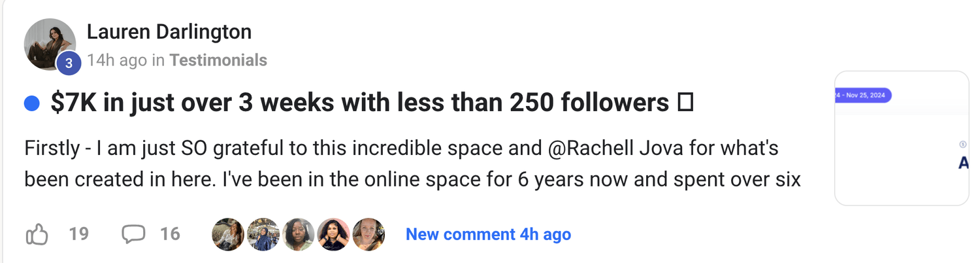Viewport: 980px width, 263px height.
Task: Select the commenter avatar wearing a white blouse
Action: [x=228, y=234]
